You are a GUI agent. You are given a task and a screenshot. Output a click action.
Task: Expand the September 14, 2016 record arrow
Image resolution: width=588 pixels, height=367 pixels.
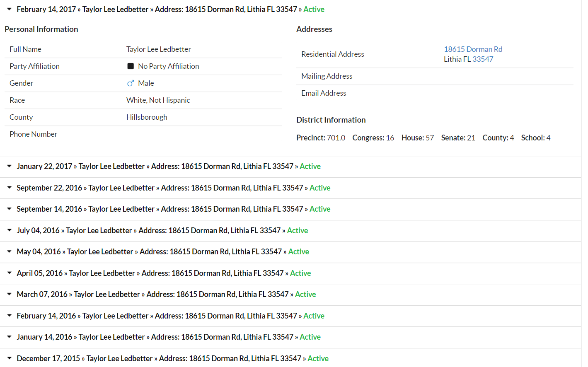(x=9, y=209)
